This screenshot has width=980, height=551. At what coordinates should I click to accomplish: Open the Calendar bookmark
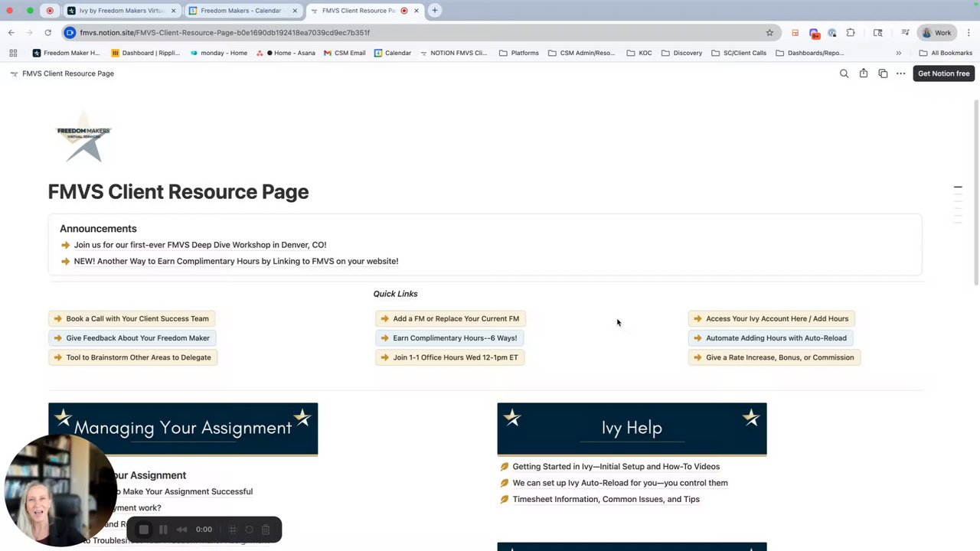(393, 53)
